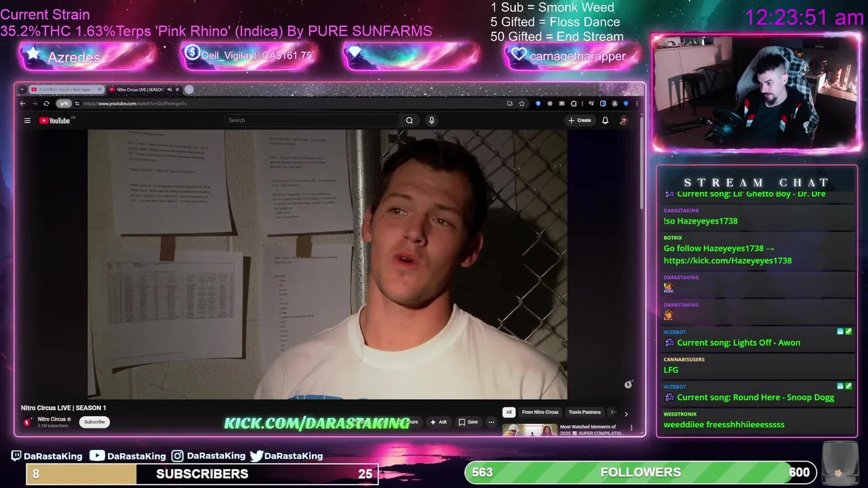Open the kick.com/Hazeyeyes1738 link in chat

coord(728,260)
